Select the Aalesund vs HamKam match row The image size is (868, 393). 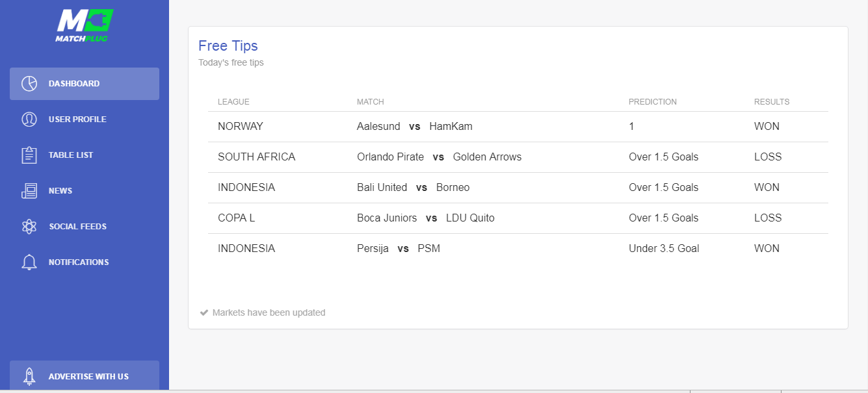(518, 127)
